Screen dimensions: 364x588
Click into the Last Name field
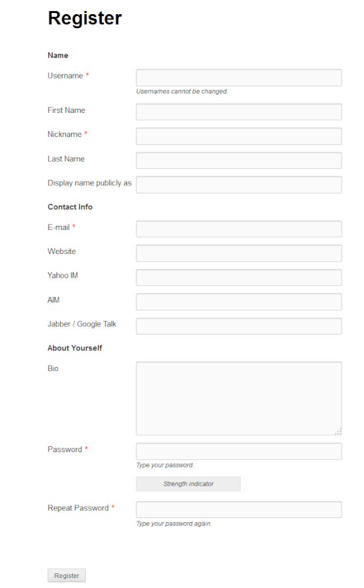239,161
